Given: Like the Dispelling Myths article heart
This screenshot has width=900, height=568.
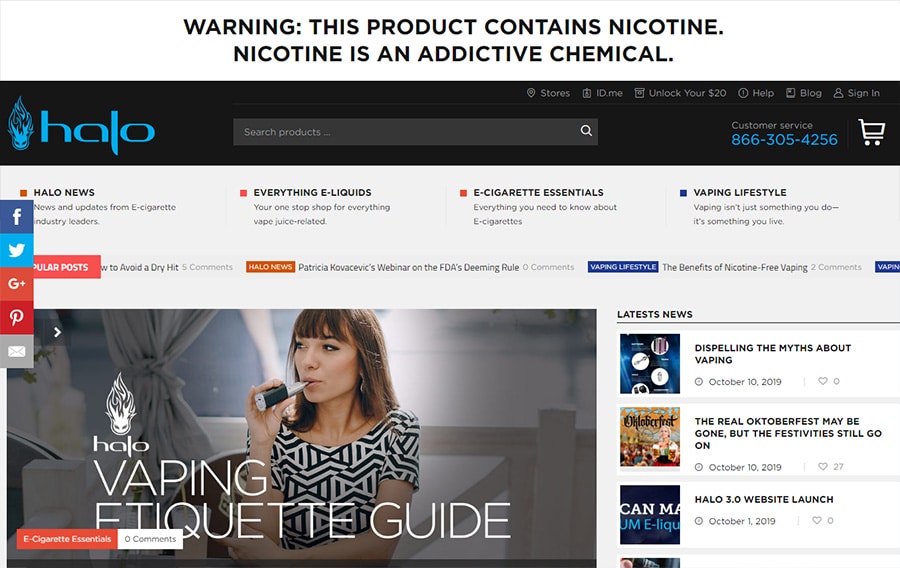Looking at the screenshot, I should [x=823, y=381].
